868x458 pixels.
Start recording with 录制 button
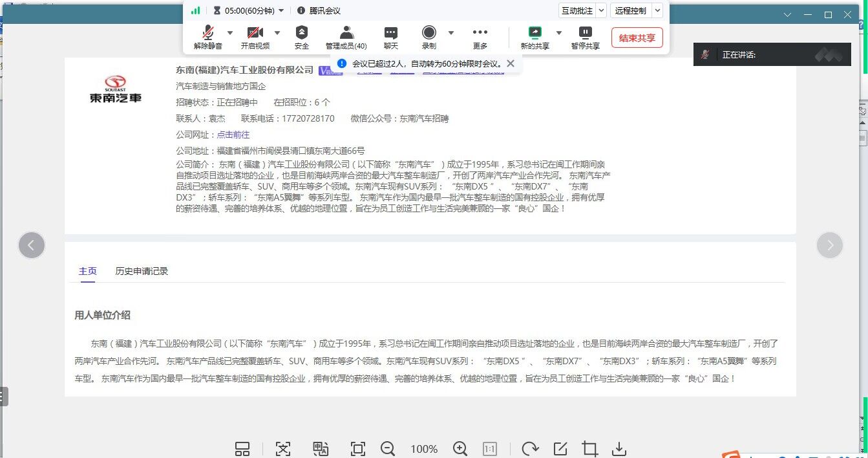click(429, 38)
